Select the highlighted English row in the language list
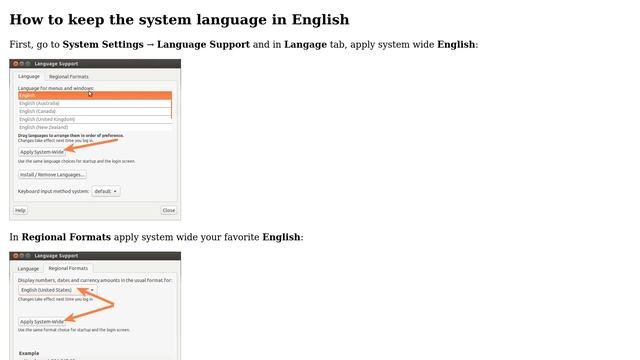The image size is (640, 360). pos(95,96)
